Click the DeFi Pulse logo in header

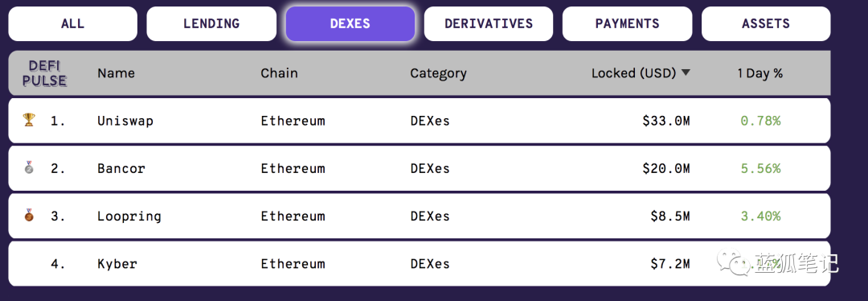coord(44,73)
